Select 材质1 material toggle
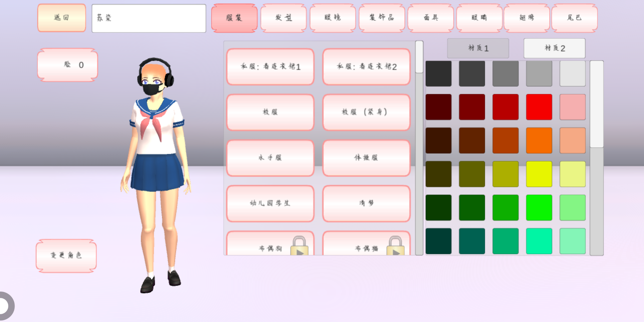 (x=478, y=48)
